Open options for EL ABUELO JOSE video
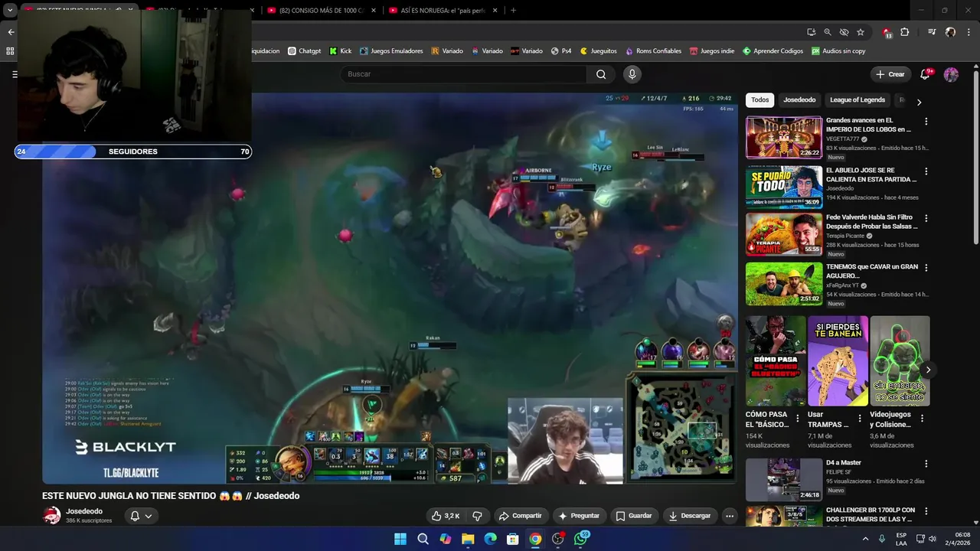 click(926, 171)
